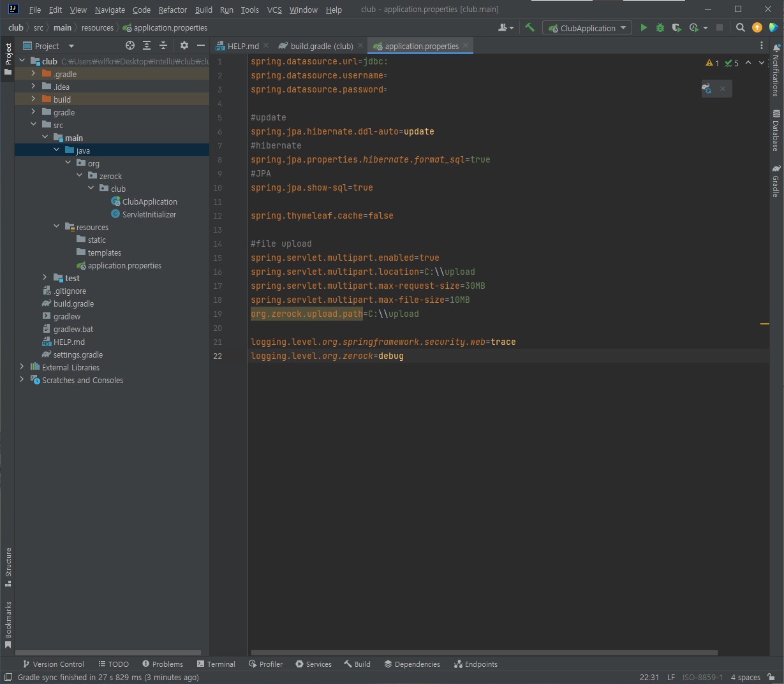The height and width of the screenshot is (684, 784).
Task: Toggle the Bookmarks tool window
Action: point(8,625)
